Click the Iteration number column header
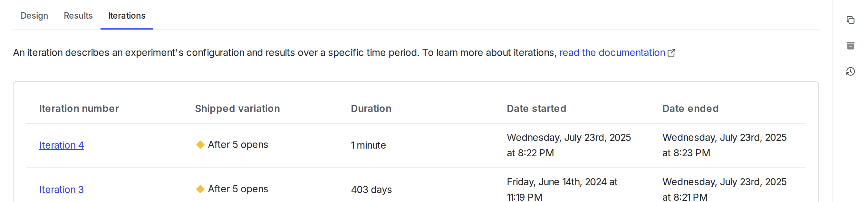Screen dimensions: 868x202 click(x=79, y=108)
